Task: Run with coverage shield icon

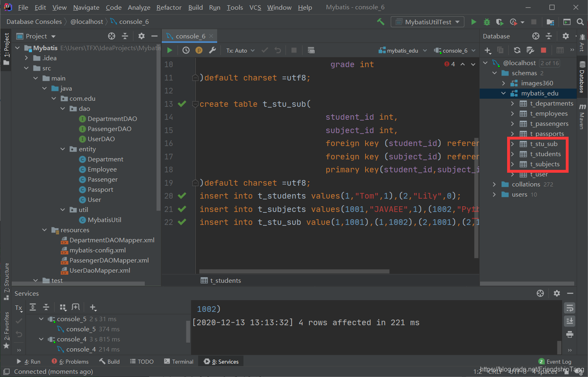Action: click(x=500, y=22)
